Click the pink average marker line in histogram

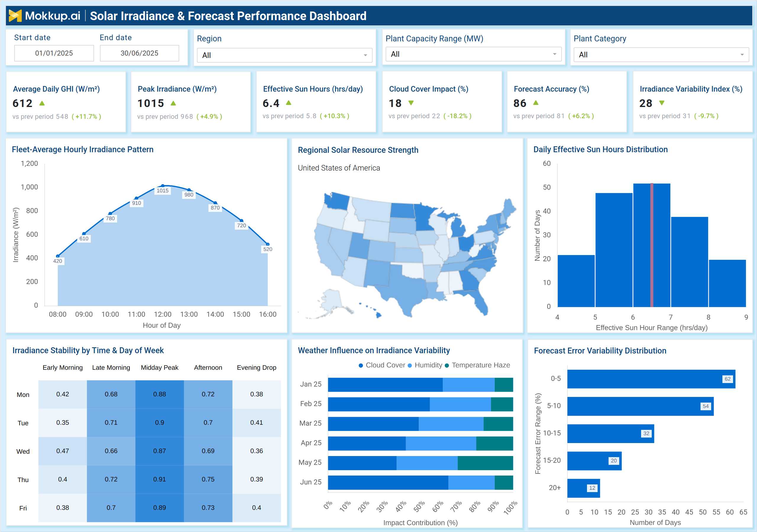click(652, 245)
